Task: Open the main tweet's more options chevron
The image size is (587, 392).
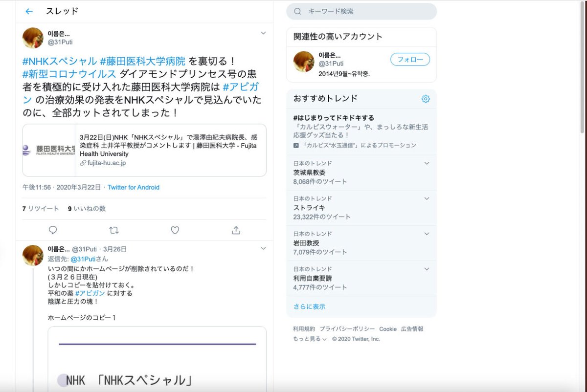Action: [x=263, y=33]
